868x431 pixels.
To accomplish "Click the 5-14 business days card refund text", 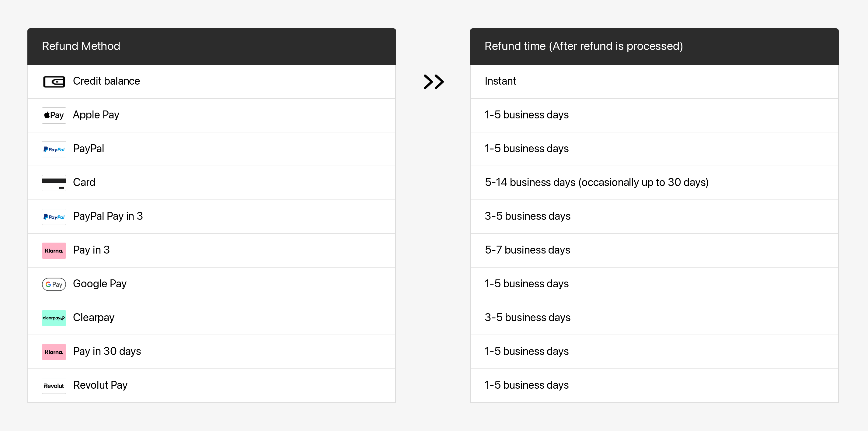I will point(596,182).
